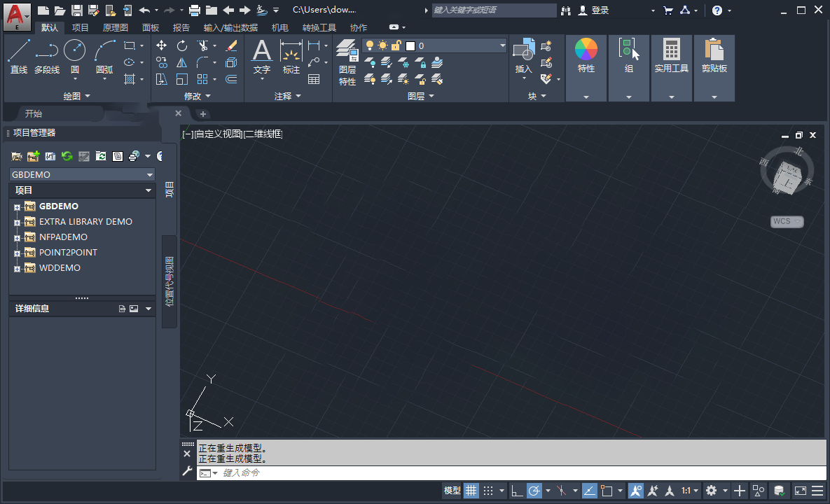Expand the WDDEMO tree node

(x=17, y=269)
